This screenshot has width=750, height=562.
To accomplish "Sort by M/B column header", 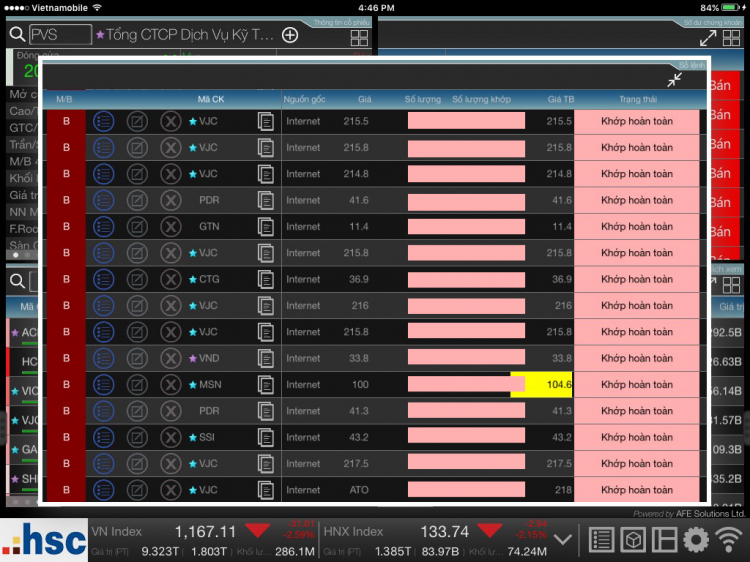I will (x=64, y=99).
